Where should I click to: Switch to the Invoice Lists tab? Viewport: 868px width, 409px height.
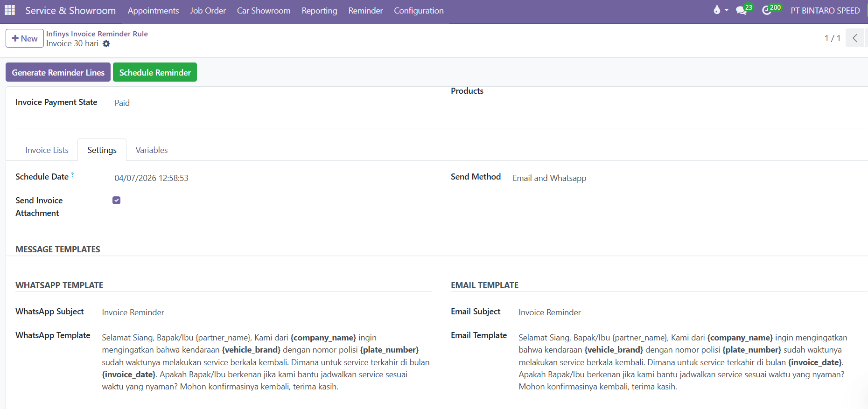[x=47, y=150]
